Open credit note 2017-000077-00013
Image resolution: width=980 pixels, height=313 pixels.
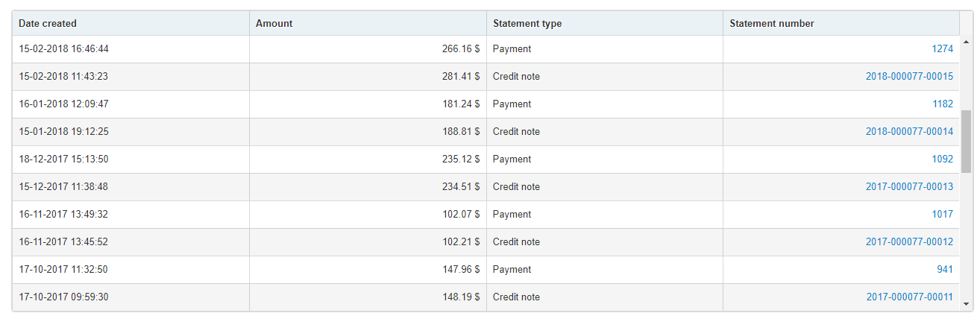[x=909, y=187]
